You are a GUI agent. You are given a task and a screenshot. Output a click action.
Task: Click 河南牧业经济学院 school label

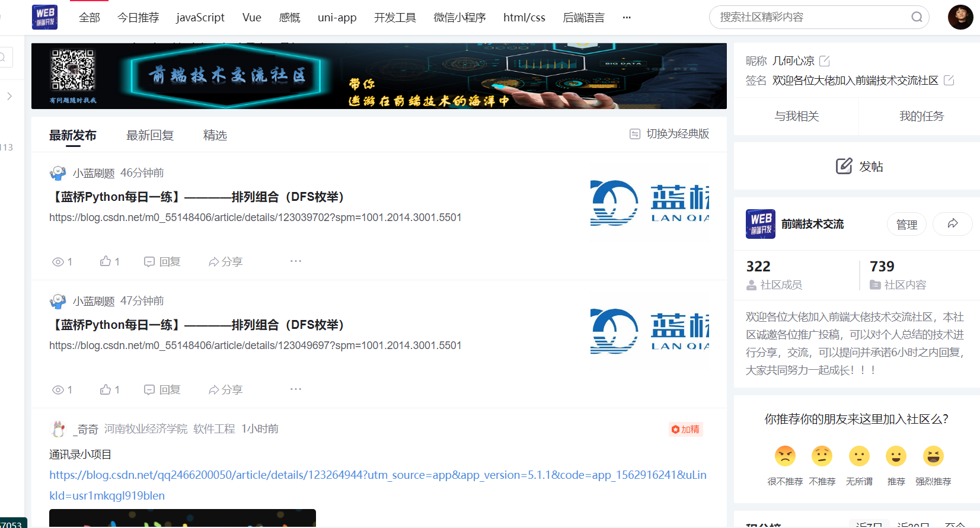click(146, 428)
